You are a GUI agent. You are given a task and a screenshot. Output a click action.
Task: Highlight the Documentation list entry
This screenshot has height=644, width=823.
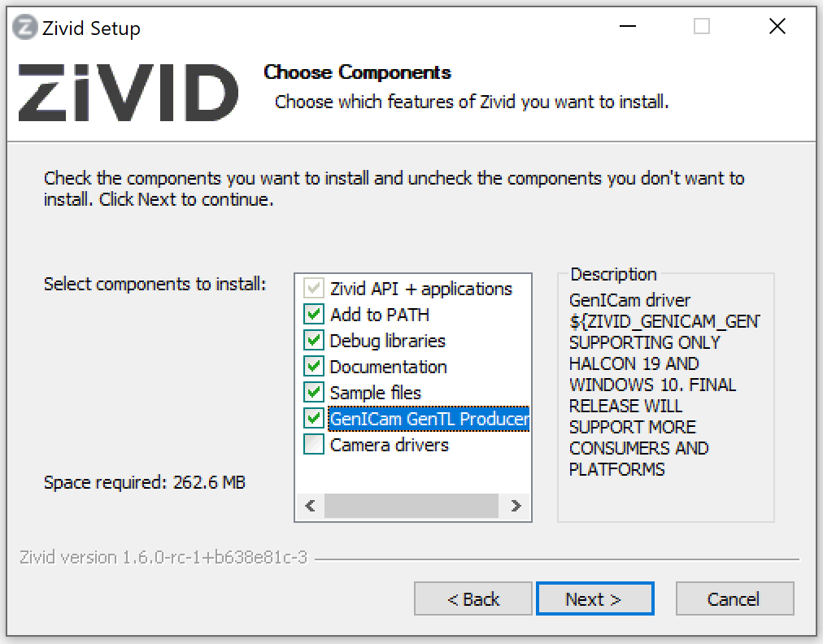[389, 367]
